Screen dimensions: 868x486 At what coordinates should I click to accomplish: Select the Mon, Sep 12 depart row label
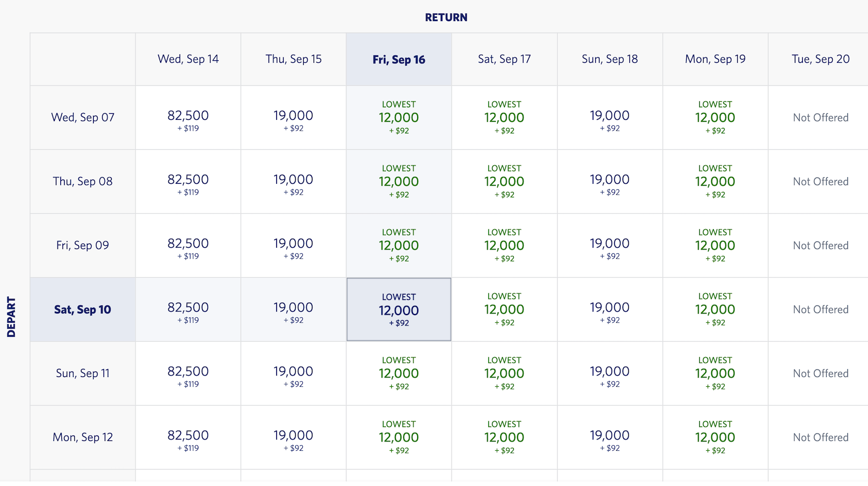82,437
